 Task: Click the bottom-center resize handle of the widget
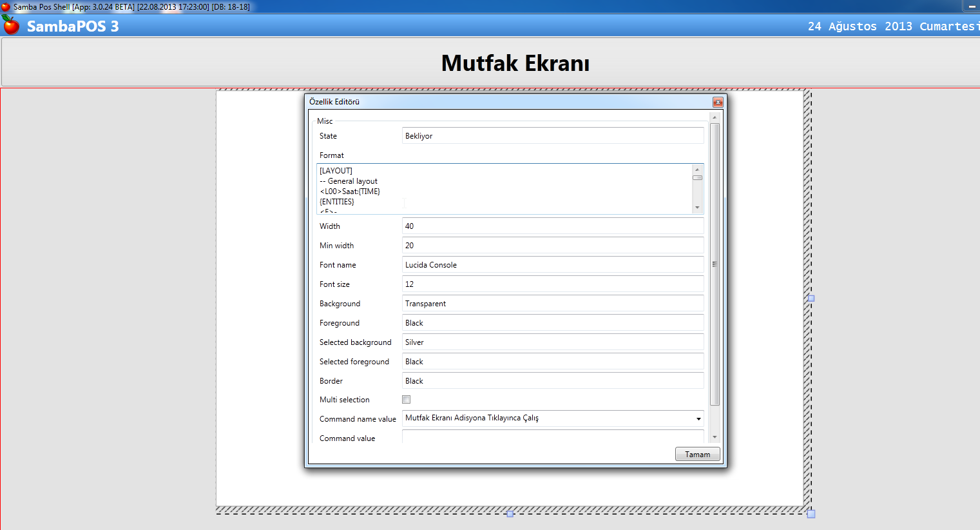[x=510, y=514]
